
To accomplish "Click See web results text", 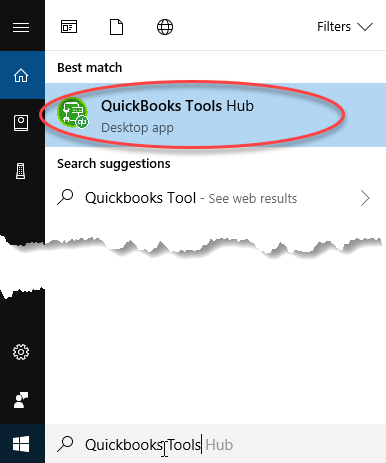I will click(x=253, y=199).
